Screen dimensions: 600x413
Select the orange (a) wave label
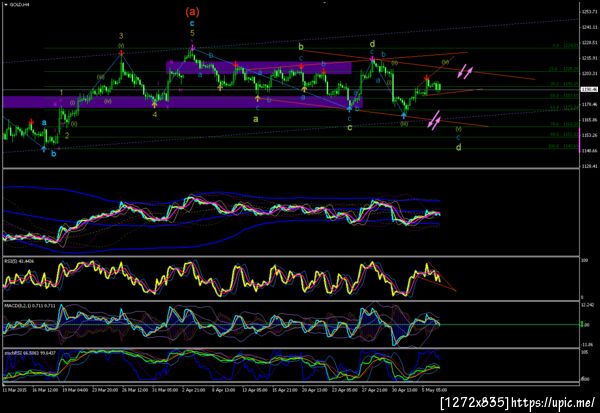(x=192, y=12)
